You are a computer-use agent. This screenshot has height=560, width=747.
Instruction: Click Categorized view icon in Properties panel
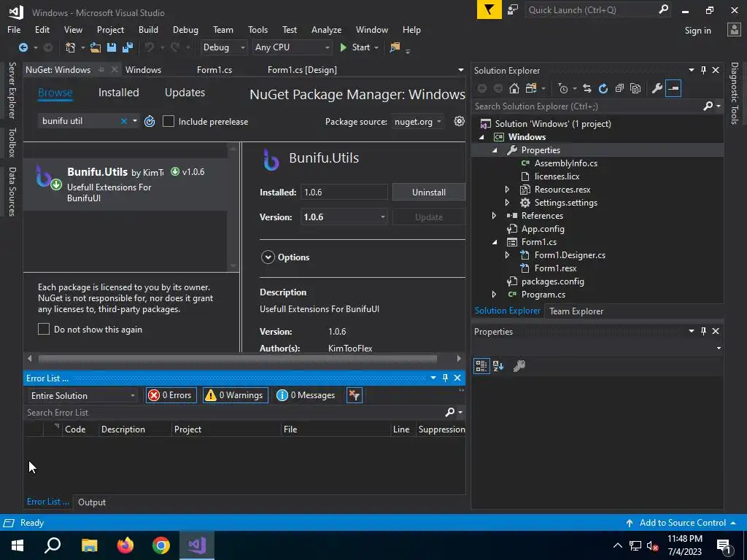coord(481,366)
